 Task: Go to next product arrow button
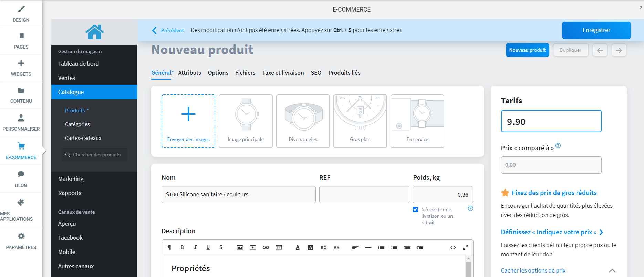tap(619, 50)
